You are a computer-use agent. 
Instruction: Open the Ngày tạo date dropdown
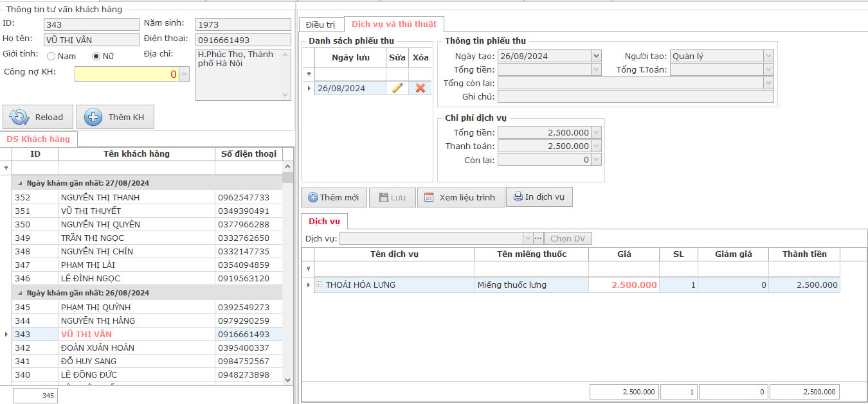[596, 56]
